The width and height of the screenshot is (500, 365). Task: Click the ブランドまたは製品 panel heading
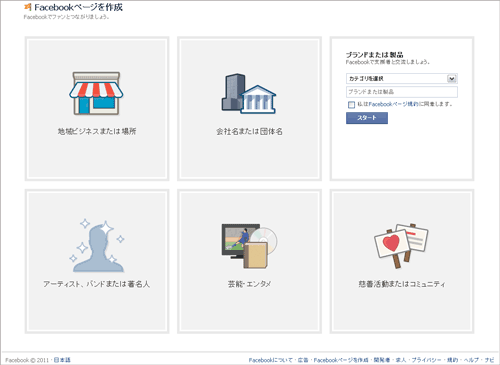374,55
